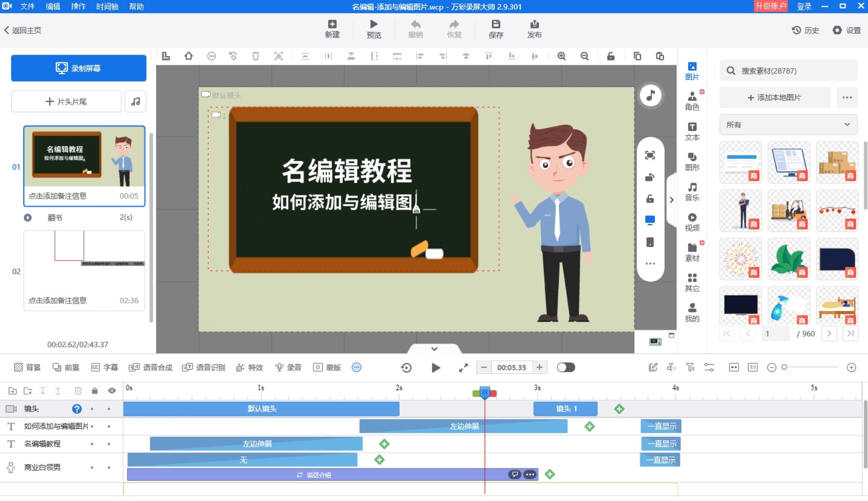Switch to the 角色 character tab
The image size is (868, 501).
point(692,101)
